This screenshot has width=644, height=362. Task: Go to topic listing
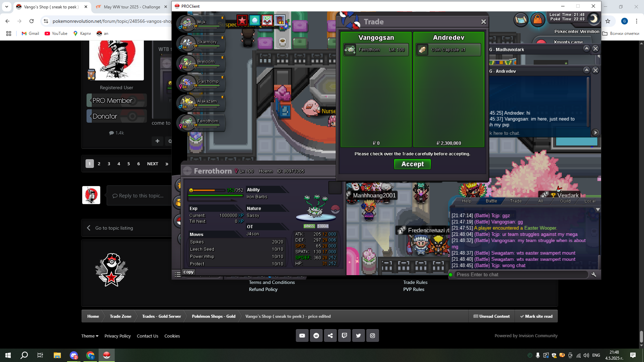114,228
